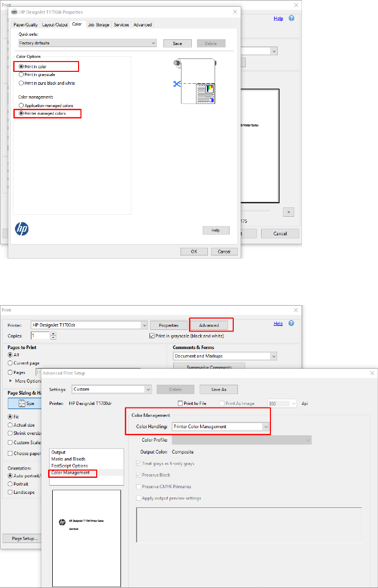Select Application managed colors

[46, 105]
